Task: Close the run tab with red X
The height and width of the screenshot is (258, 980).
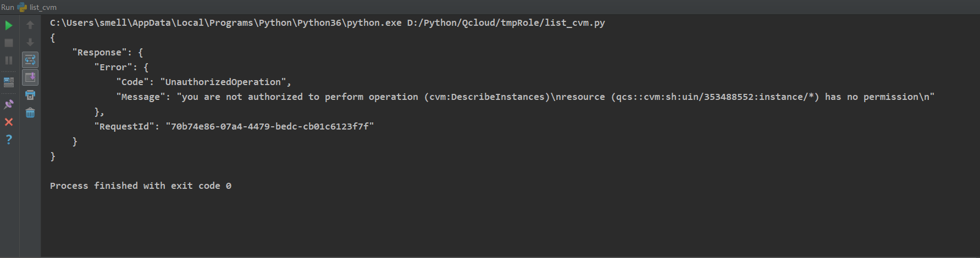Action: (9, 122)
